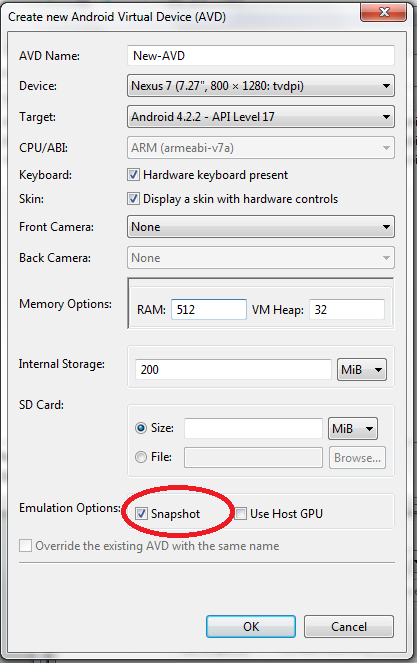Enable the Use Host GPU option
Viewport: 417px width, 663px height.
pos(241,514)
